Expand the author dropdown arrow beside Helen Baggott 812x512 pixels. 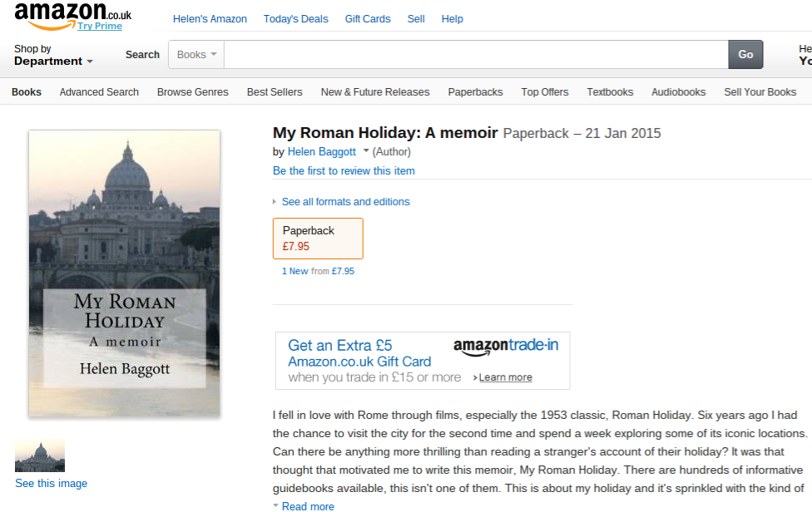click(x=366, y=151)
